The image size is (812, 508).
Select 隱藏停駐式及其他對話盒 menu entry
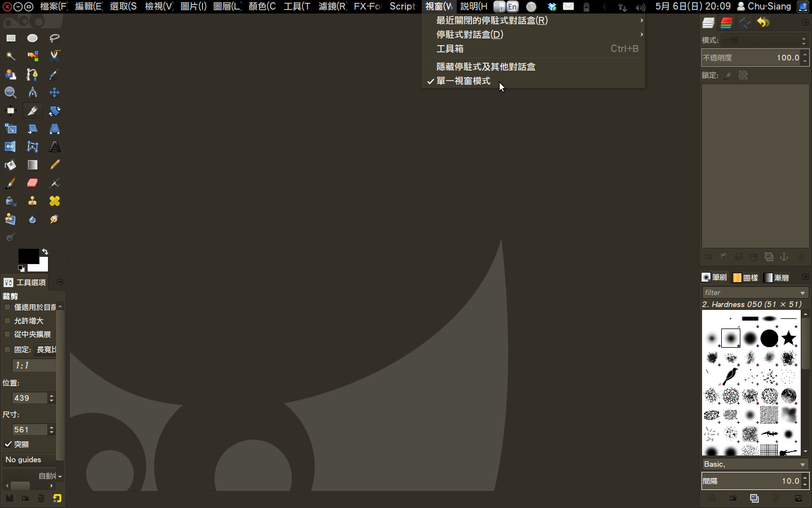pyautogui.click(x=533, y=67)
